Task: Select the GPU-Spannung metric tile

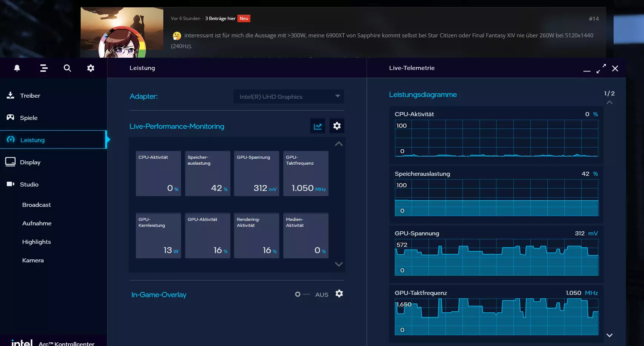Action: click(x=257, y=174)
